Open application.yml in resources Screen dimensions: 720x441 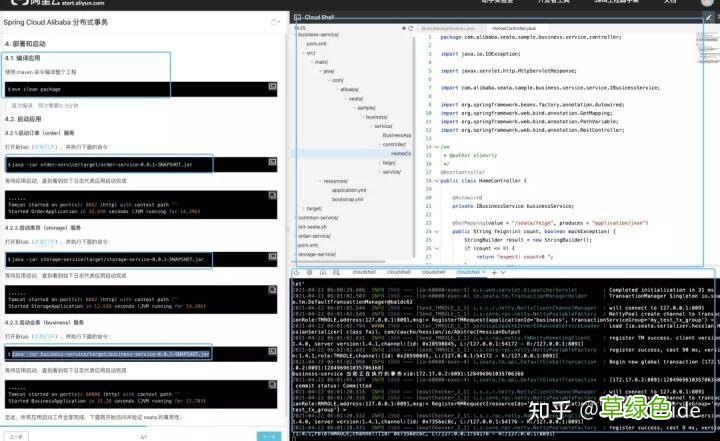[x=349, y=190]
